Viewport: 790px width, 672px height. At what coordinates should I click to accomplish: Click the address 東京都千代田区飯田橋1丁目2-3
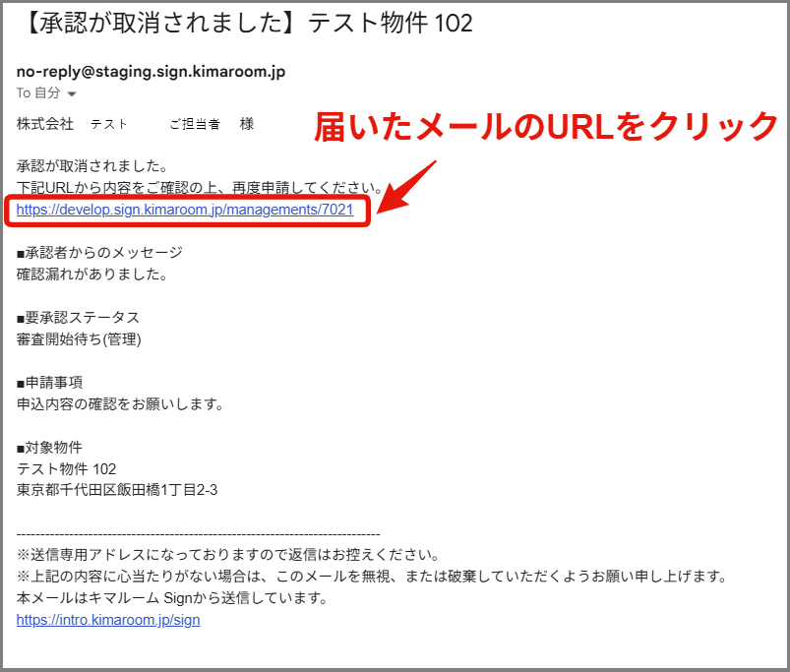click(117, 490)
